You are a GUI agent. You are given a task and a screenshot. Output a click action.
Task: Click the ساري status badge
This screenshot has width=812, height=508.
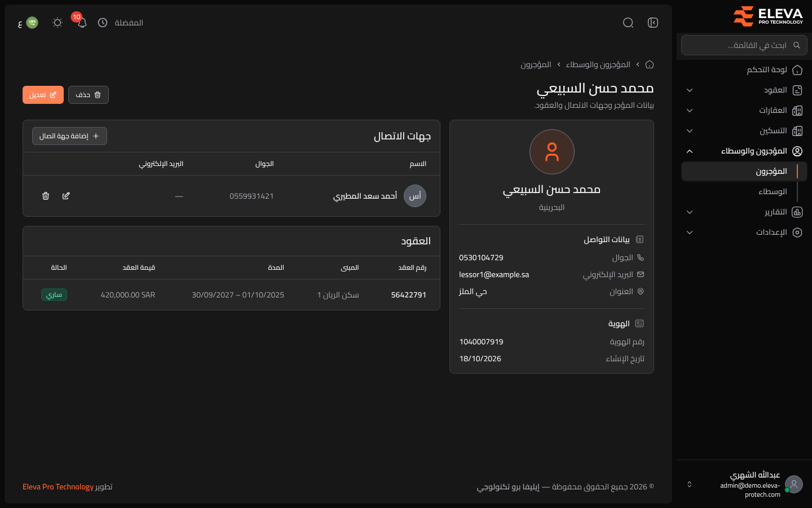54,295
